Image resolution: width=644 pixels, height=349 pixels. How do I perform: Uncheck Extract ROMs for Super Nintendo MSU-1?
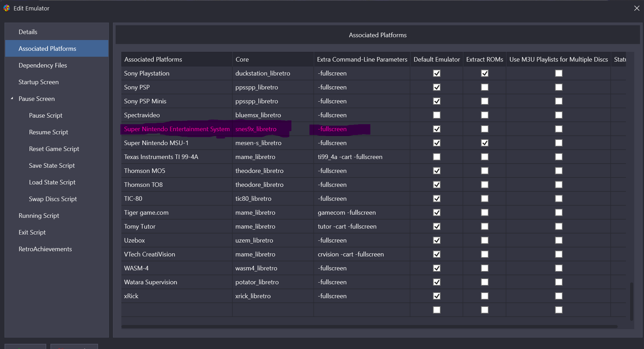pos(484,143)
